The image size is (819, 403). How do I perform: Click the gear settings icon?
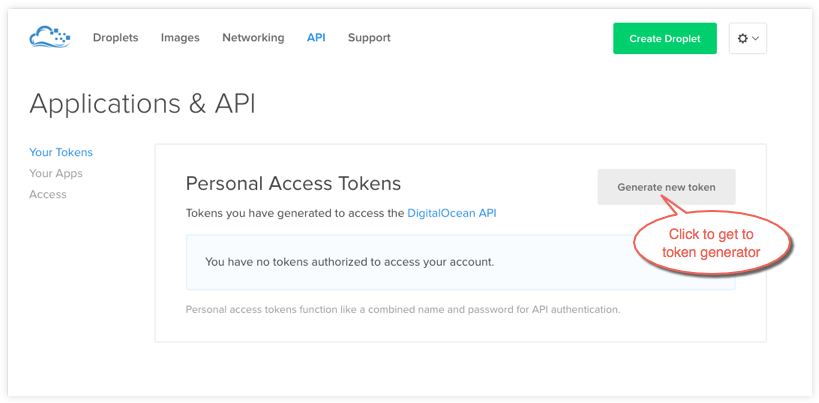[742, 39]
